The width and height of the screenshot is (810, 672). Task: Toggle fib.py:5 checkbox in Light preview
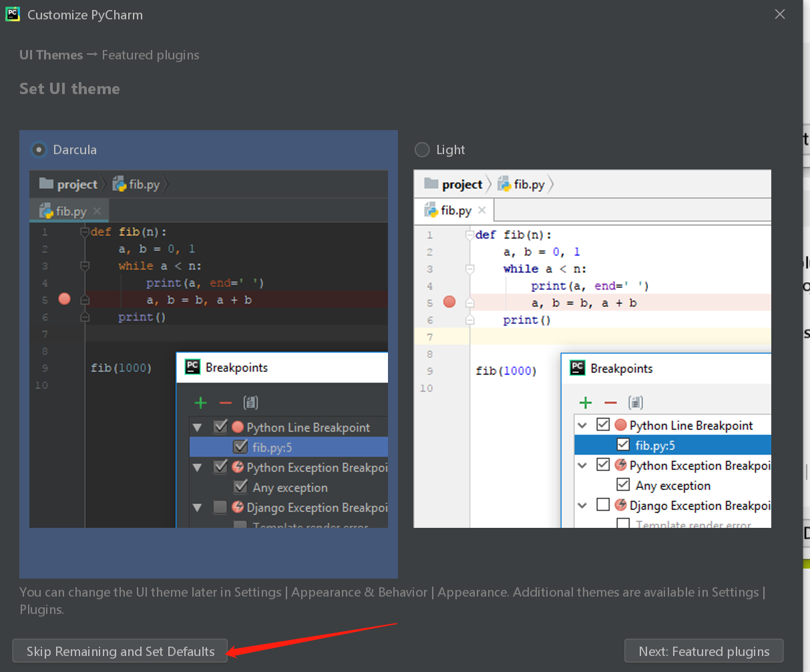pos(623,444)
